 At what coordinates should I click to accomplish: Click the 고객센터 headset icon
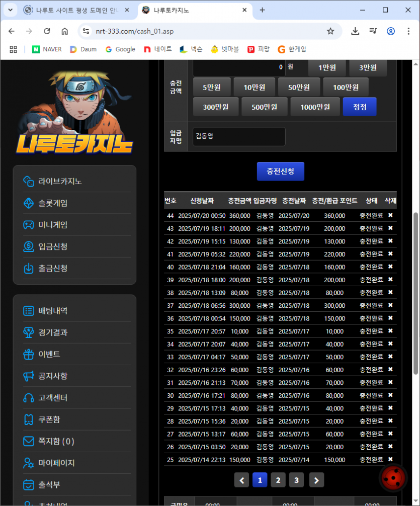[28, 397]
